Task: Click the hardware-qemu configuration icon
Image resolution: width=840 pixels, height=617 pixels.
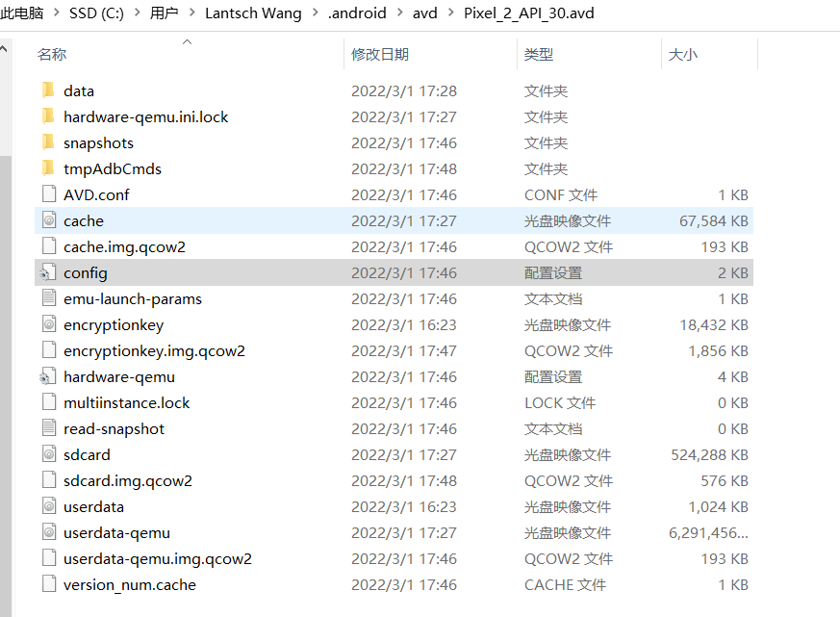Action: click(50, 376)
